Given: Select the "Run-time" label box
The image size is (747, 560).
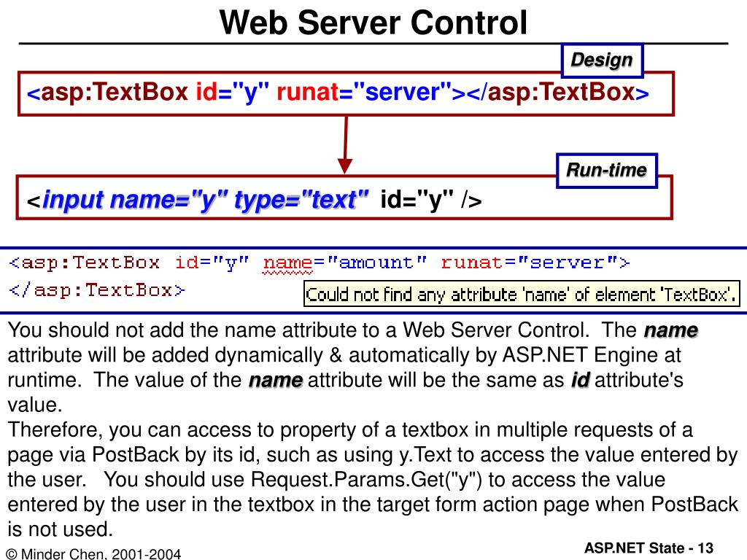Looking at the screenshot, I should click(606, 171).
